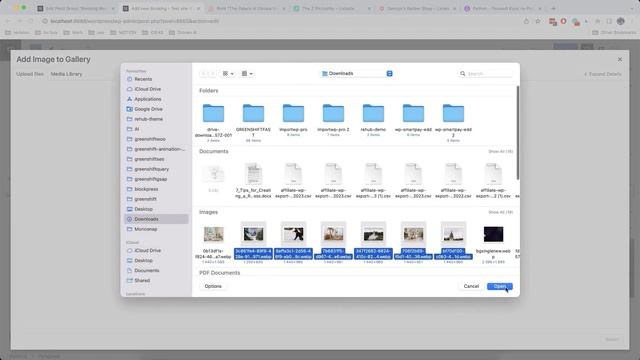Show all Images in Downloads
Screen dimensions: 640x360
500,212
